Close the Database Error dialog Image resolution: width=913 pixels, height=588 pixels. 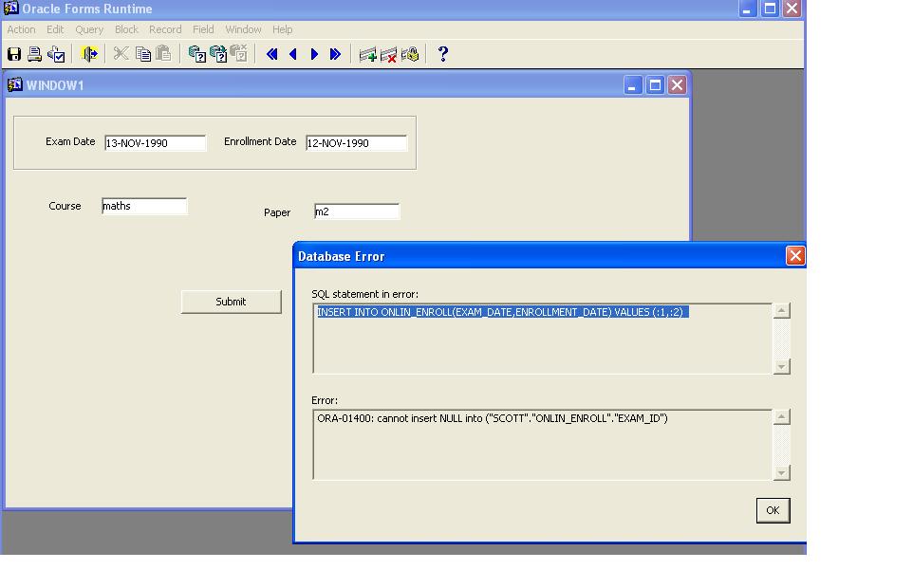point(795,256)
